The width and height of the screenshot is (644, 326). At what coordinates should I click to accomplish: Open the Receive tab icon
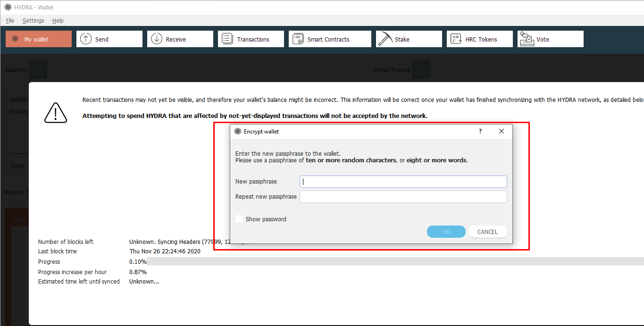pos(157,38)
